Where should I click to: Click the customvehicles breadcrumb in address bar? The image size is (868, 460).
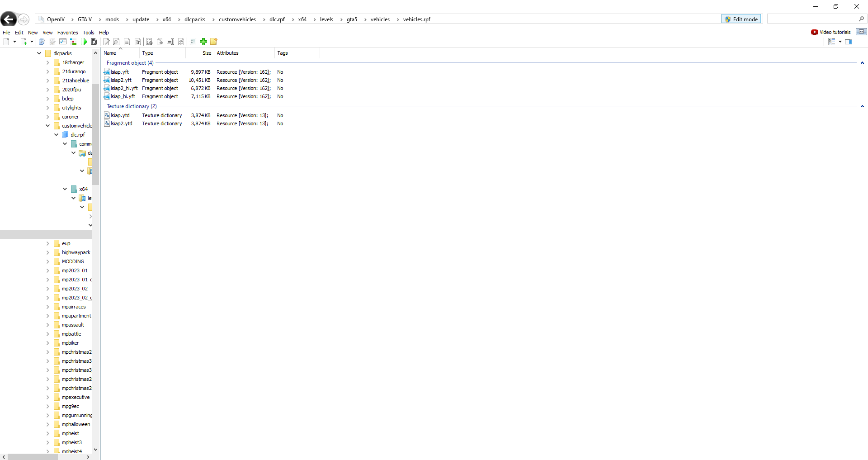(237, 19)
